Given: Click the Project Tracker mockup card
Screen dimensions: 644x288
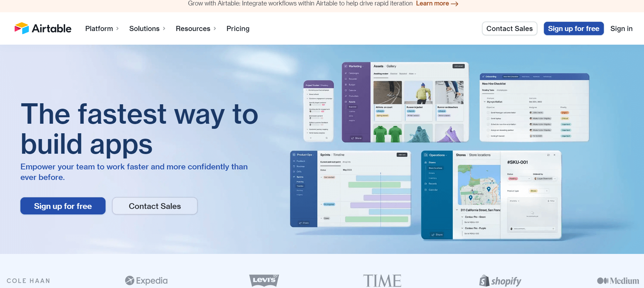Looking at the screenshot, I should click(319, 111).
